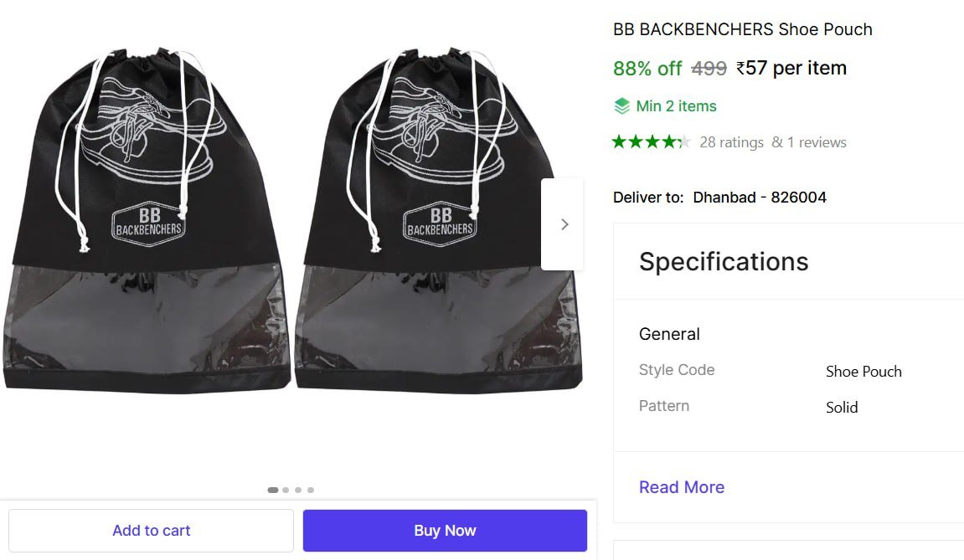The width and height of the screenshot is (964, 560).
Task: Add the shoe pouch to cart
Action: coord(152,531)
